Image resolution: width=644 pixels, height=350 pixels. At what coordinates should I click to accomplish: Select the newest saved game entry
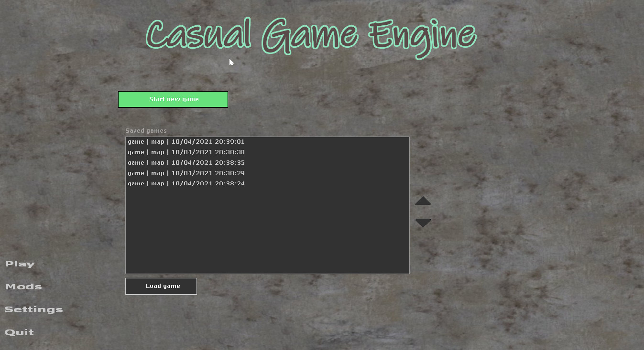click(x=186, y=141)
